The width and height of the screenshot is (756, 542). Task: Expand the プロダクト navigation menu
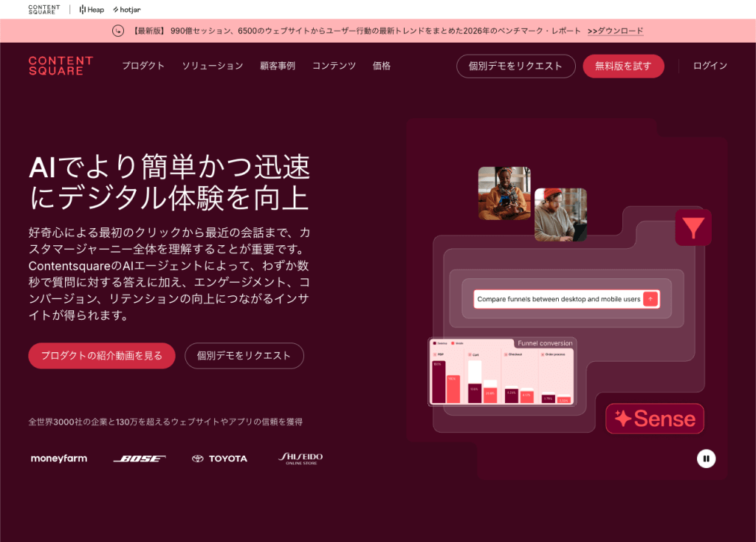143,66
